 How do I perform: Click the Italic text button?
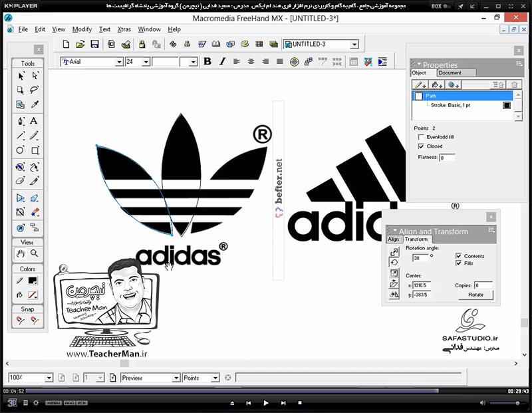click(x=222, y=61)
